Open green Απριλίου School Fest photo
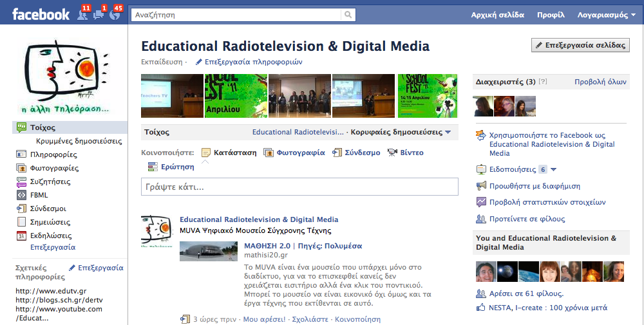This screenshot has height=325, width=644. (236, 96)
